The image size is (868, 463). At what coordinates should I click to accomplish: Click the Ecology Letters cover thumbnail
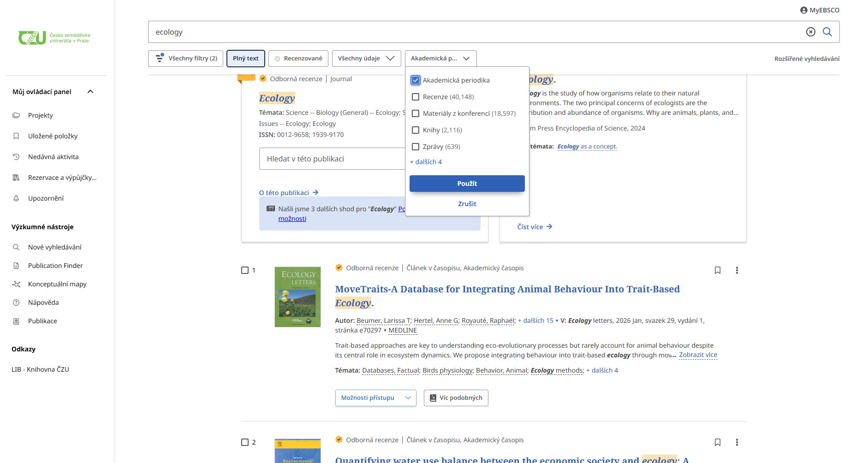(297, 297)
